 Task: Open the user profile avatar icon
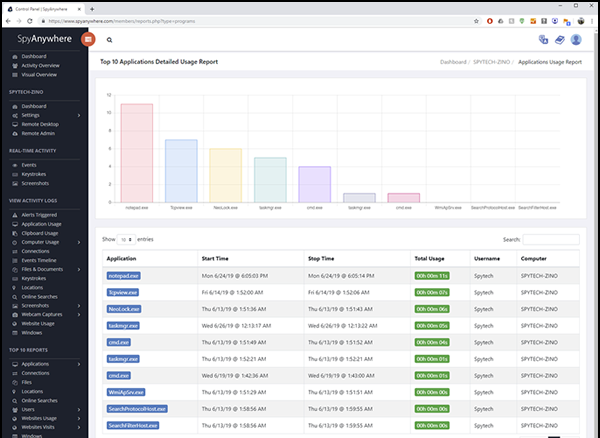[x=576, y=39]
